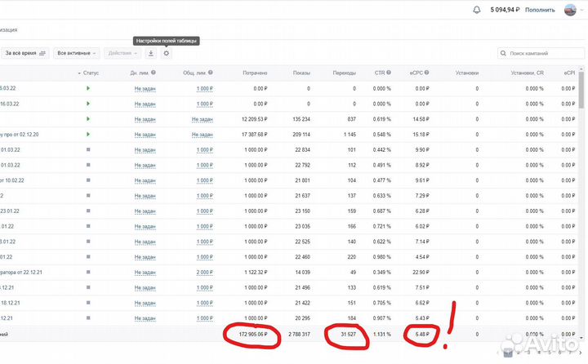Screen dimensions: 588x364
Task: Expand the Все активные filter dropdown
Action: click(77, 53)
